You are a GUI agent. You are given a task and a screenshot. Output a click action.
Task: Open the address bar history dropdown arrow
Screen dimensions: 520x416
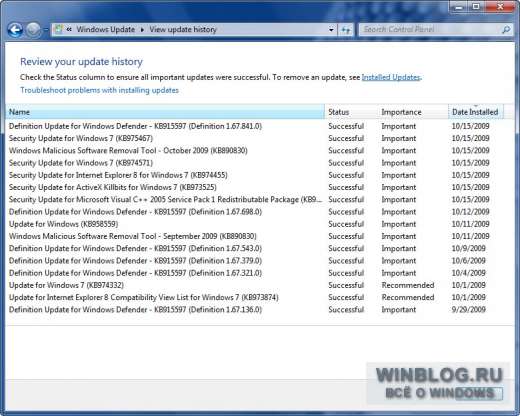tap(331, 30)
